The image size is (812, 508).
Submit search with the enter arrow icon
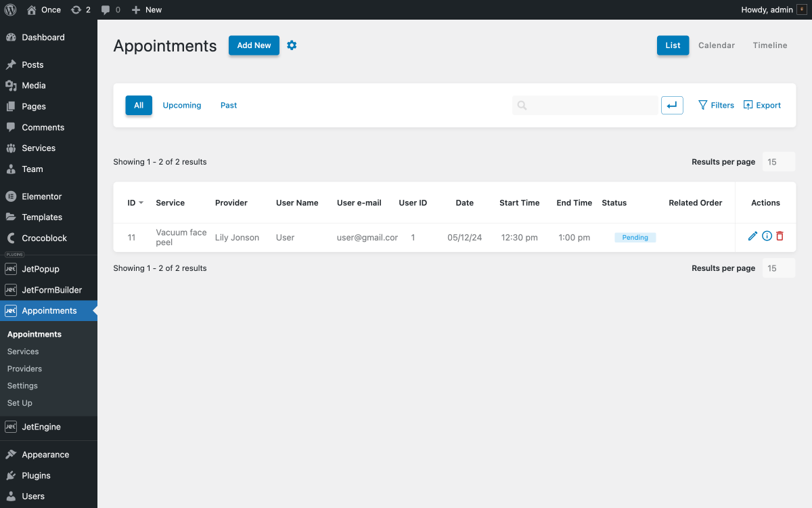tap(672, 105)
